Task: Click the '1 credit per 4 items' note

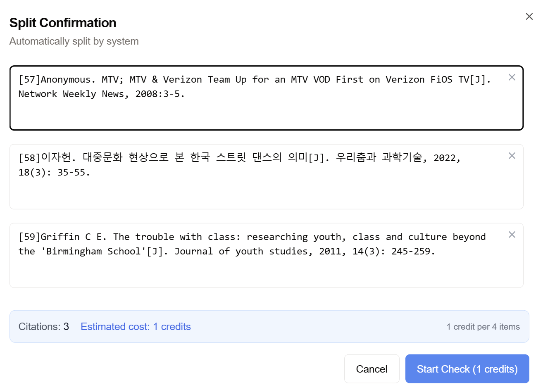Action: [483, 327]
